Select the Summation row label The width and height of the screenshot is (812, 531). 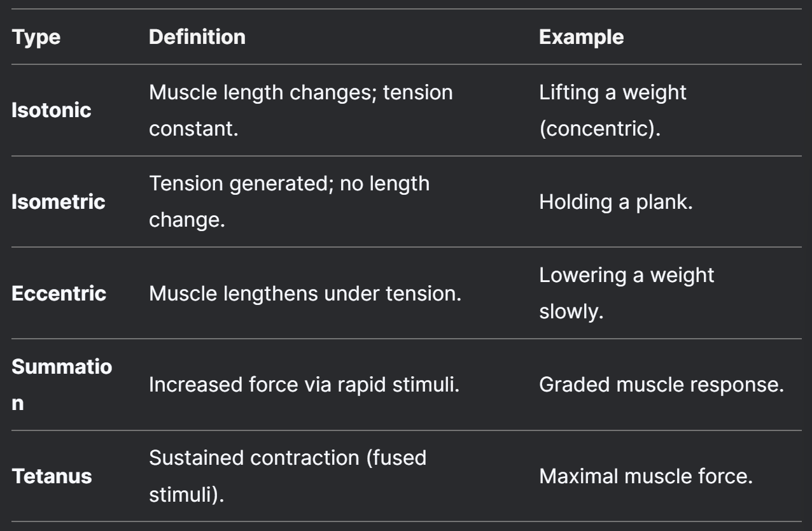(62, 385)
